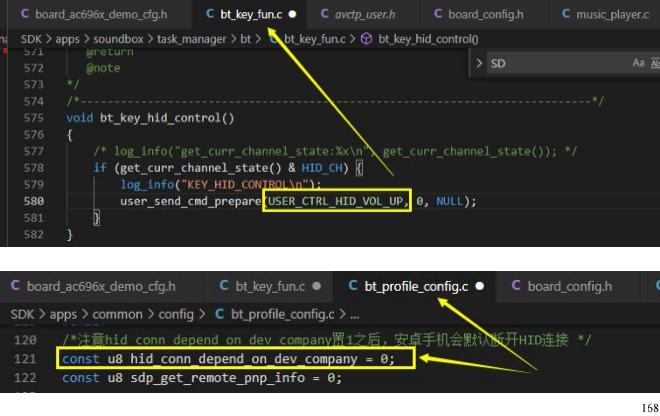The width and height of the screenshot is (660, 416).
Task: Open the bt_key_hid_control() breadcrumb symbol
Action: point(428,39)
